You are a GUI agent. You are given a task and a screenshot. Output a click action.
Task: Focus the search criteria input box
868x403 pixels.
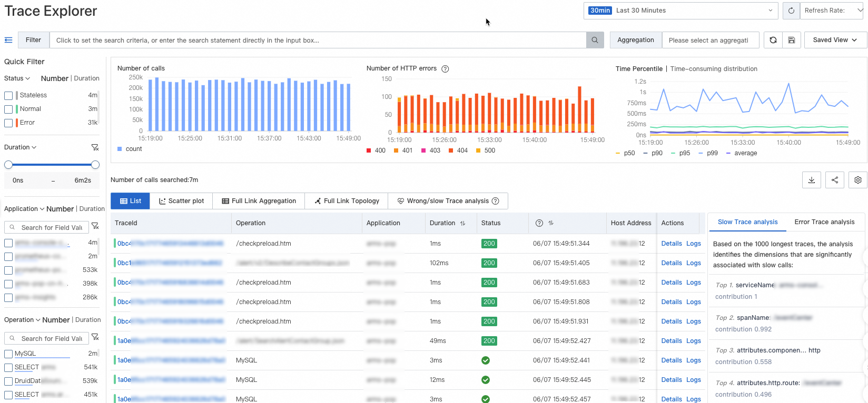[x=318, y=40]
